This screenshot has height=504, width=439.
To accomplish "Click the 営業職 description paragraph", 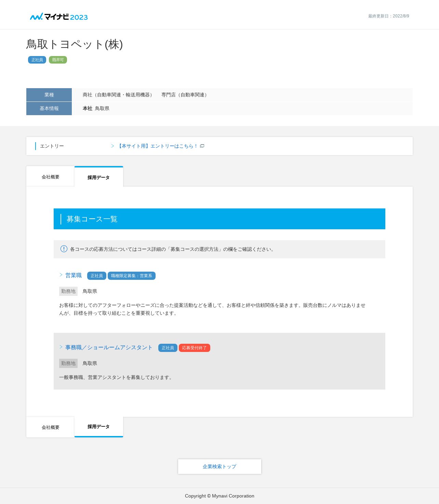I will click(212, 309).
